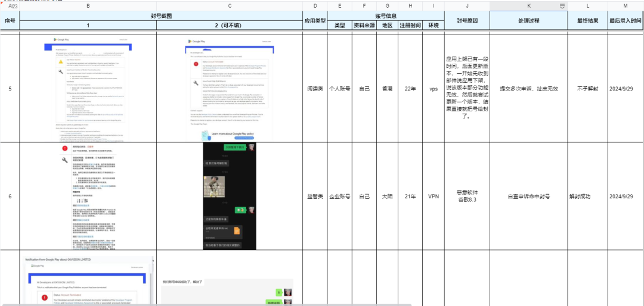Viewport: 644px width, 306px height.
Task: Click the 22年 cell
Action: [410, 89]
